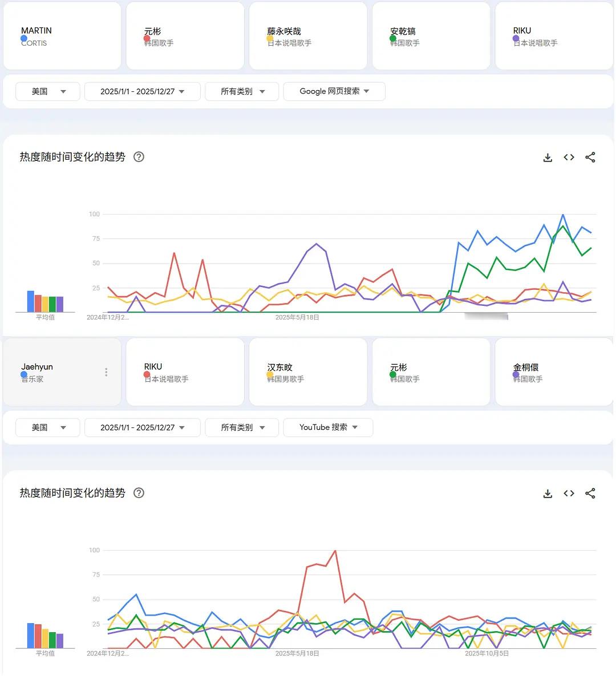616x683 pixels.
Task: Click the 安乾镐 comparison term card
Action: (431, 36)
